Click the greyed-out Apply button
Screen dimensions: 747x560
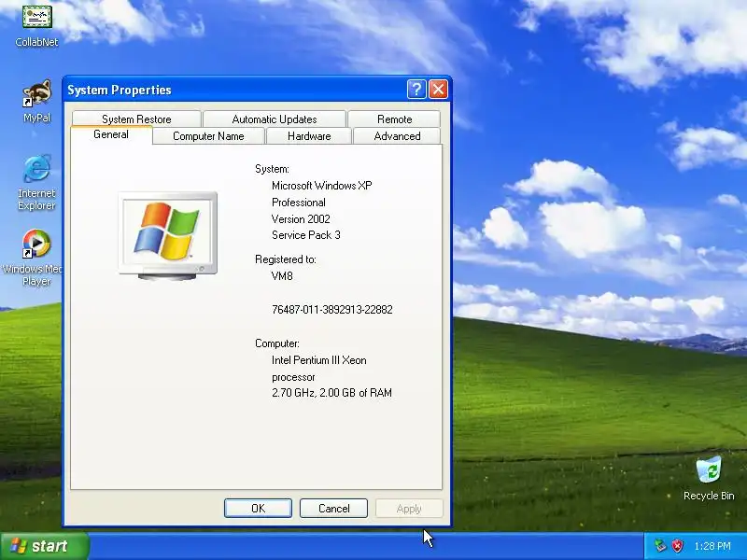(x=409, y=508)
